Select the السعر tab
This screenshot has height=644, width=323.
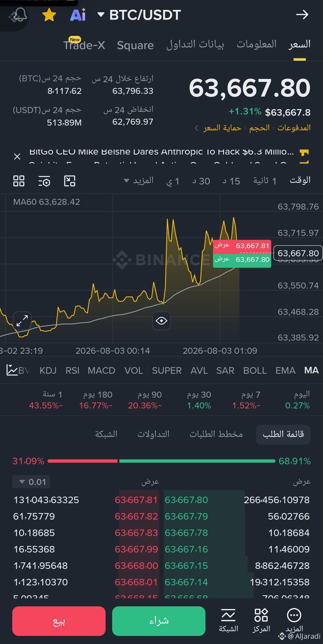(299, 44)
